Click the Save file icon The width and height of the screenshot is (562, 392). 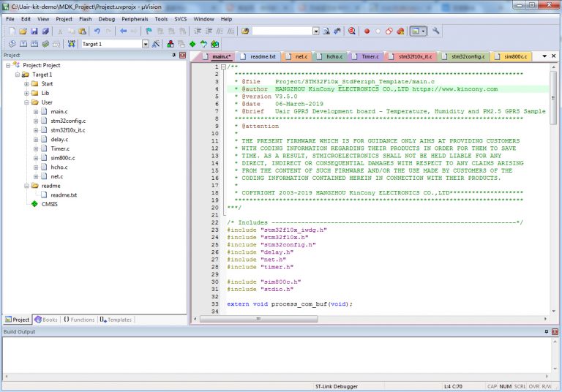click(x=34, y=31)
